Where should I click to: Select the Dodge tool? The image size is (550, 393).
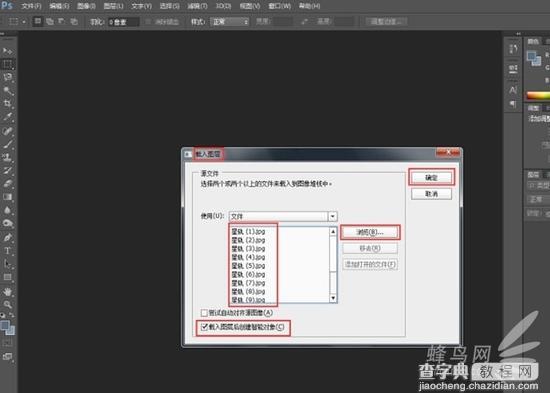click(7, 224)
